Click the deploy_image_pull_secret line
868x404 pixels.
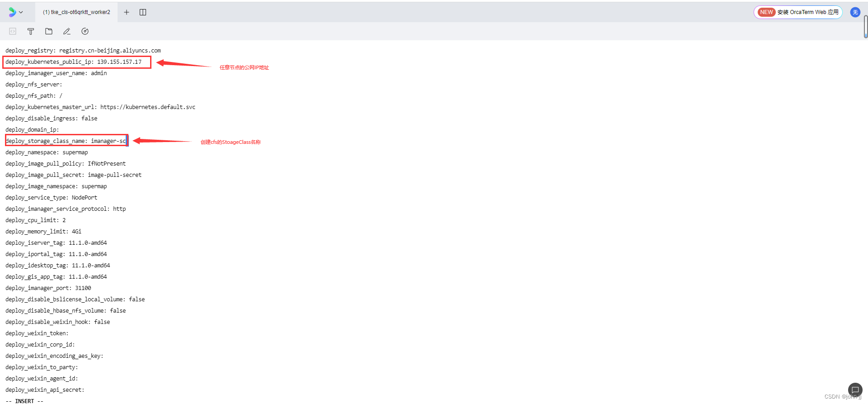tap(74, 175)
